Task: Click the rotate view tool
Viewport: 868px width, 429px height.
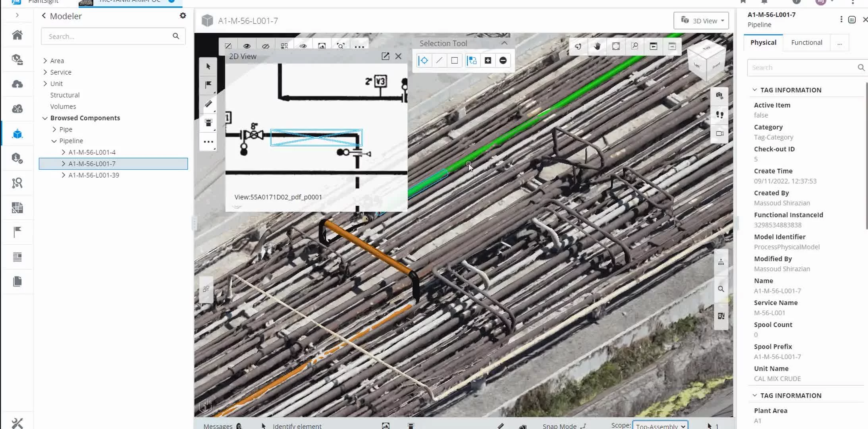Action: point(578,46)
